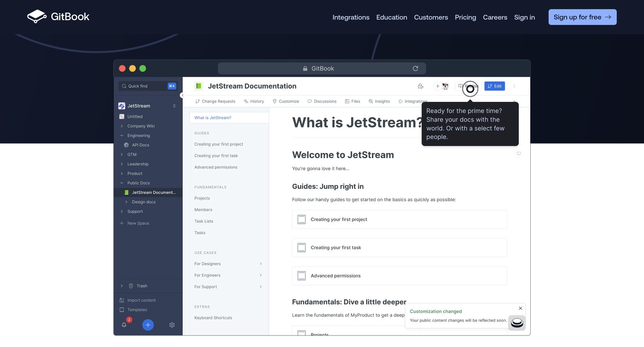Open Task Lists in the table of contents
The image size is (644, 347).
204,221
